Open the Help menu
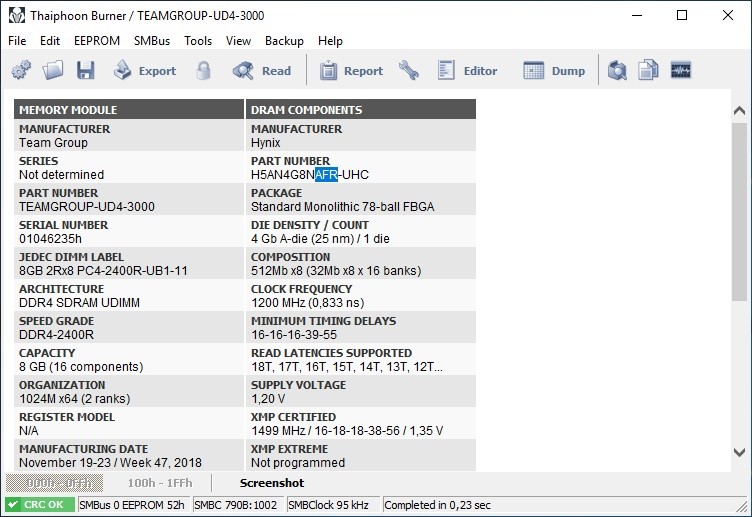The image size is (752, 517). tap(330, 41)
